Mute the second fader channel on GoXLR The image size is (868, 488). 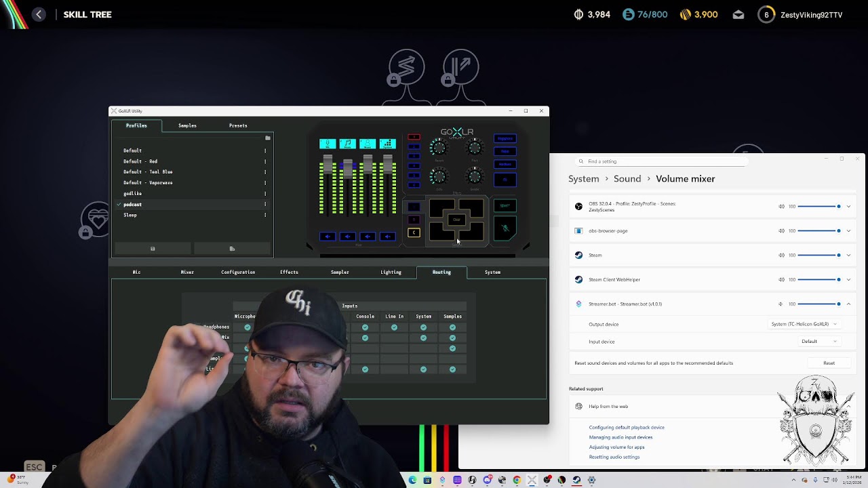347,237
